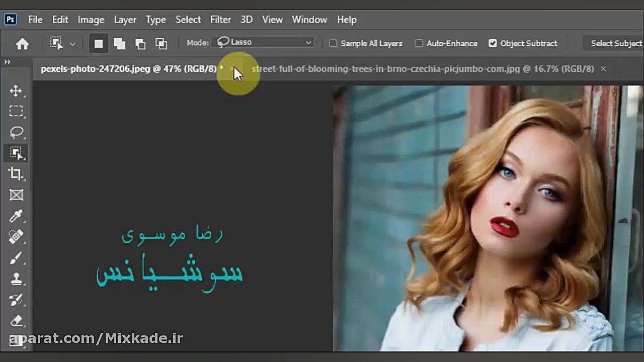Viewport: 644px width, 362px height.
Task: Click the New selection mode square icon
Action: pos(99,44)
